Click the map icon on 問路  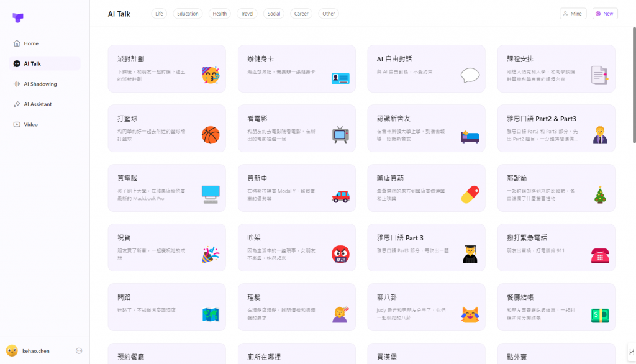211,314
